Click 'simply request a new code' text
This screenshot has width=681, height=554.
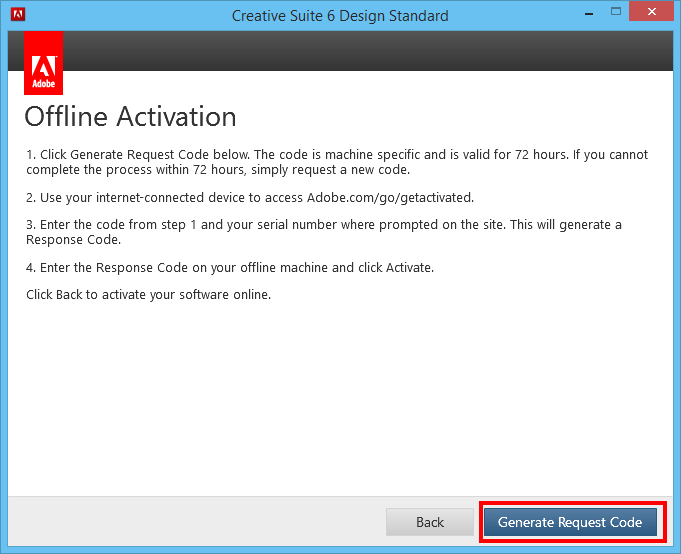click(330, 170)
